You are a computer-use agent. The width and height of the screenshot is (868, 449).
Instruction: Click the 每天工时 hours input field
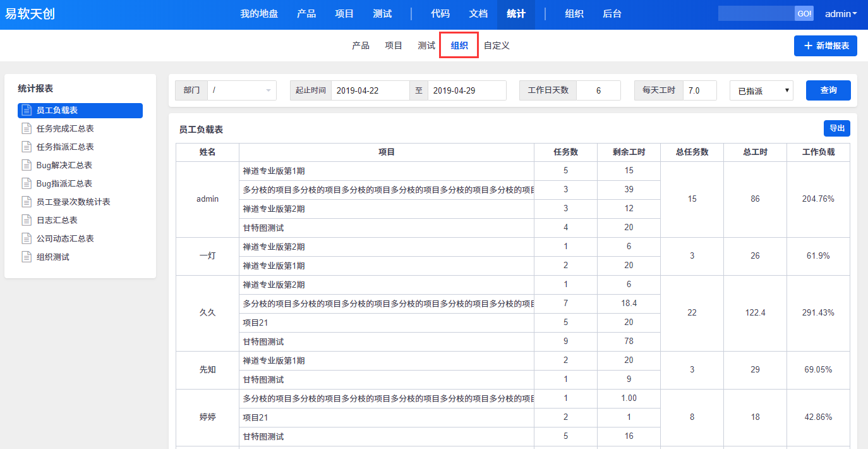click(699, 90)
